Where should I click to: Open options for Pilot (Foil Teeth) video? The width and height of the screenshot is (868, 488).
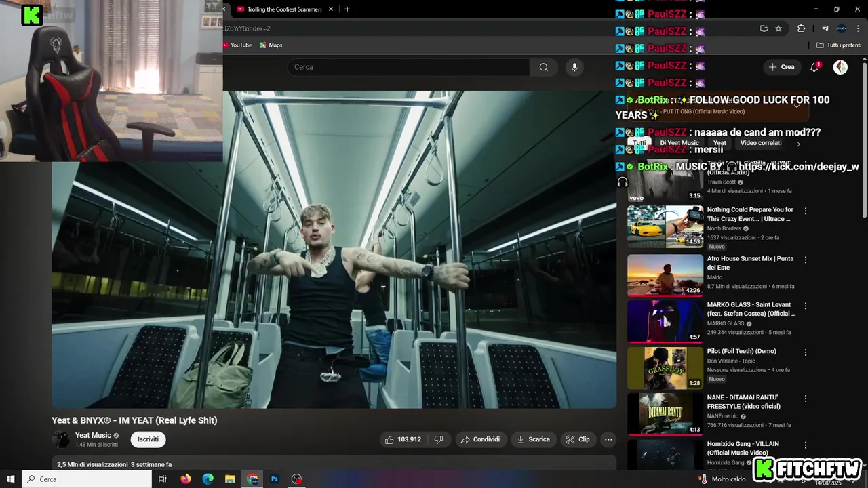coord(806,352)
